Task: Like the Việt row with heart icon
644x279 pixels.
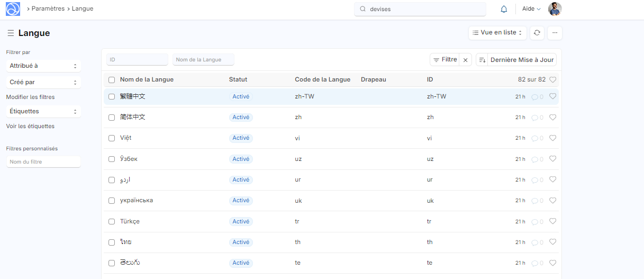Action: coord(552,138)
